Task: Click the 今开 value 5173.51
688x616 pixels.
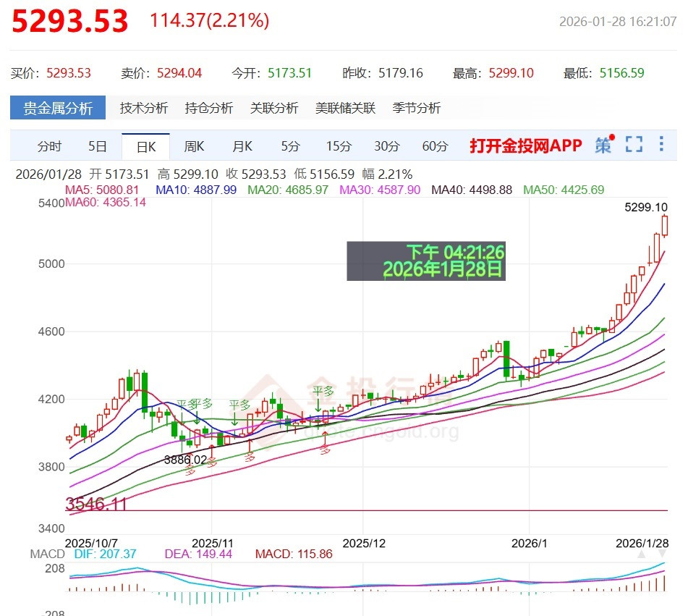Action: (289, 73)
